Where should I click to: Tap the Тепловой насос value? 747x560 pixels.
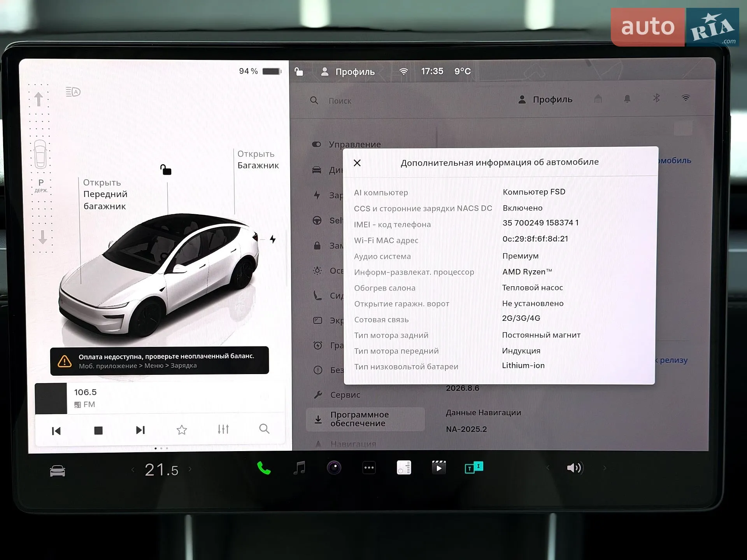532,288
